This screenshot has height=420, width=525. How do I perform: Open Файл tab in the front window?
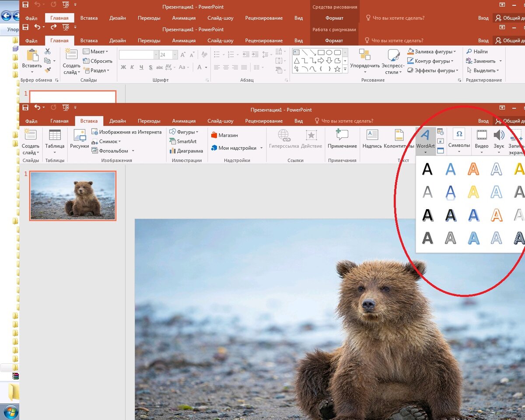tap(31, 121)
